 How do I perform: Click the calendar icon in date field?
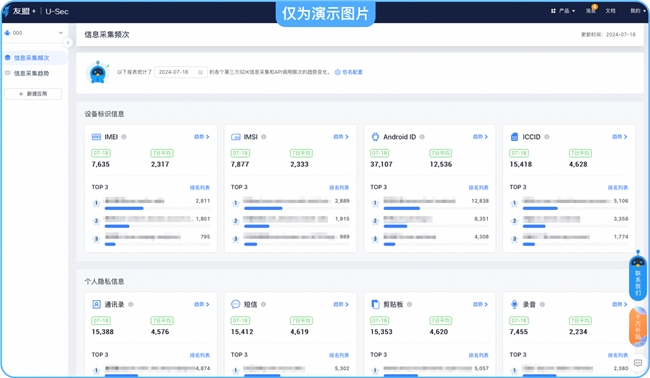(x=200, y=72)
